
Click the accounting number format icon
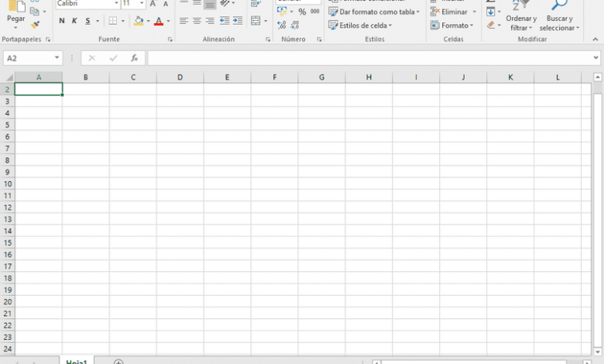coord(282,12)
